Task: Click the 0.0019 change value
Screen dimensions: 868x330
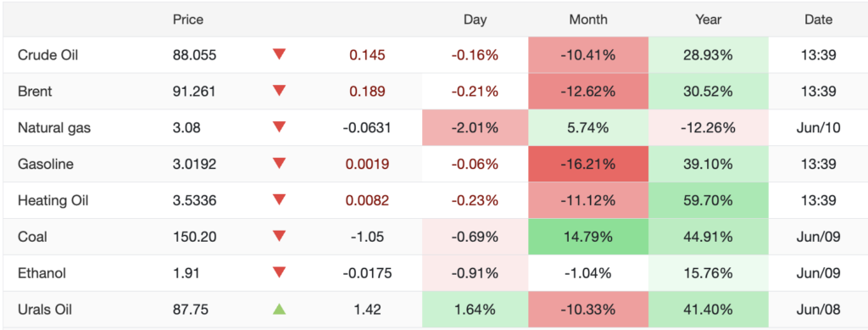Action: click(x=367, y=164)
